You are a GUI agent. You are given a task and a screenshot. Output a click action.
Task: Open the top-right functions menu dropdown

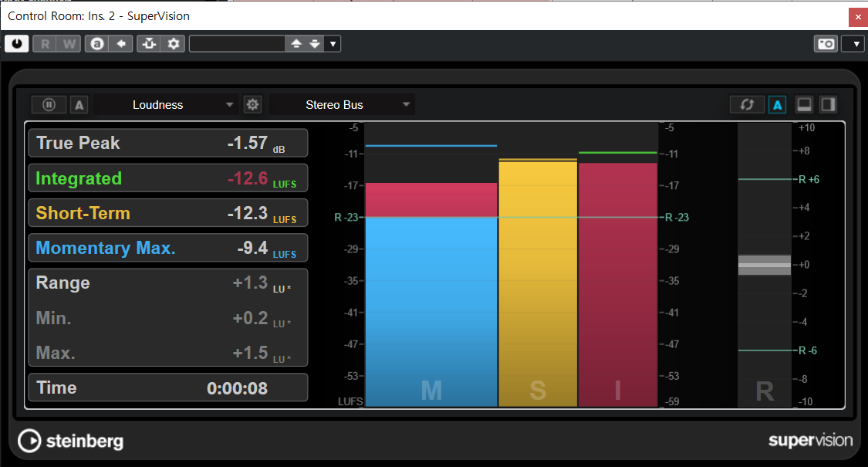coord(853,44)
